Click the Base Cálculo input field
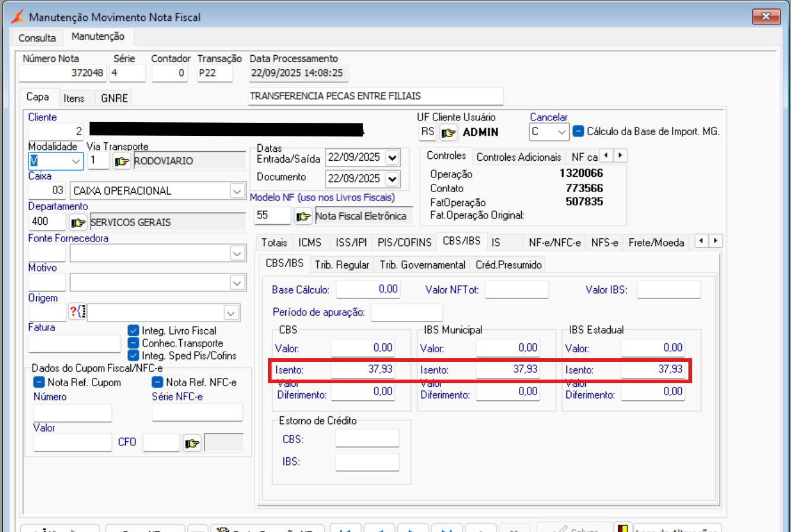The width and height of the screenshot is (791, 532). click(368, 289)
